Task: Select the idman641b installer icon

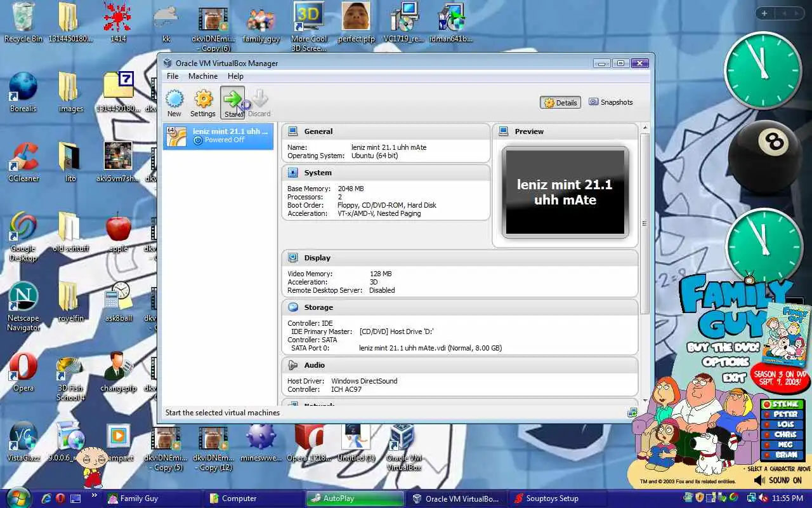Action: point(451,23)
